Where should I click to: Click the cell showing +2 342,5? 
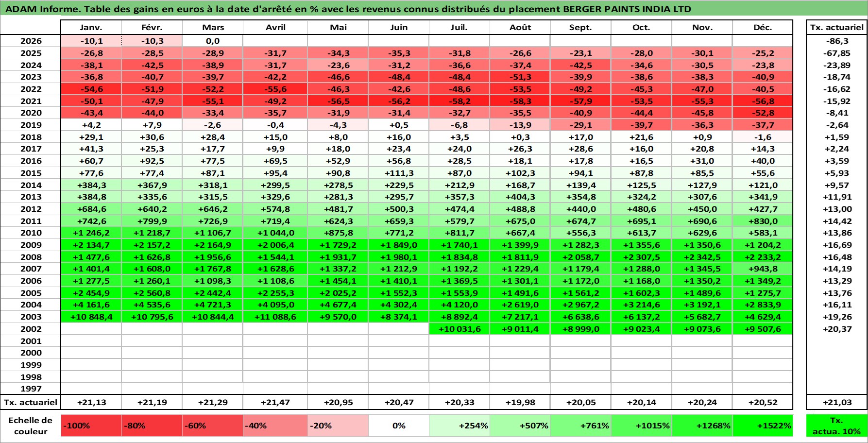point(702,257)
